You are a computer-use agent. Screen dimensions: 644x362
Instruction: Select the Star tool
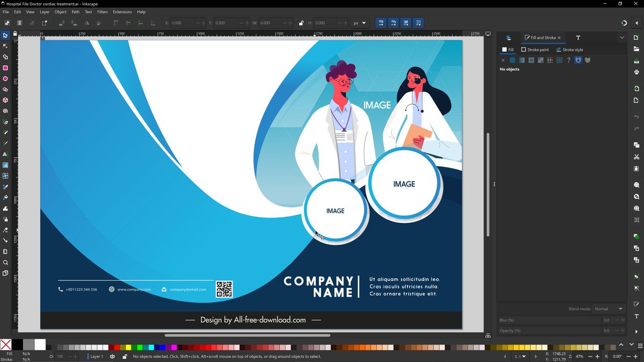click(6, 89)
